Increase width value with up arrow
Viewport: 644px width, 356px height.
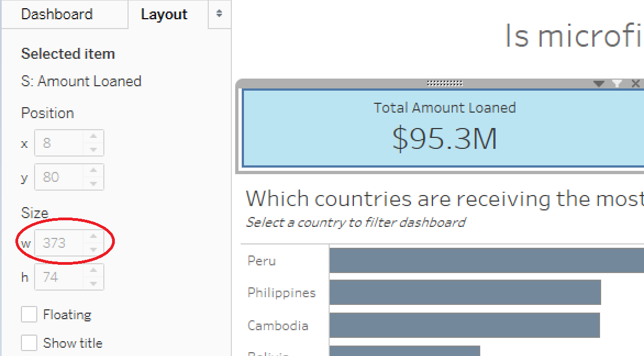(93, 237)
